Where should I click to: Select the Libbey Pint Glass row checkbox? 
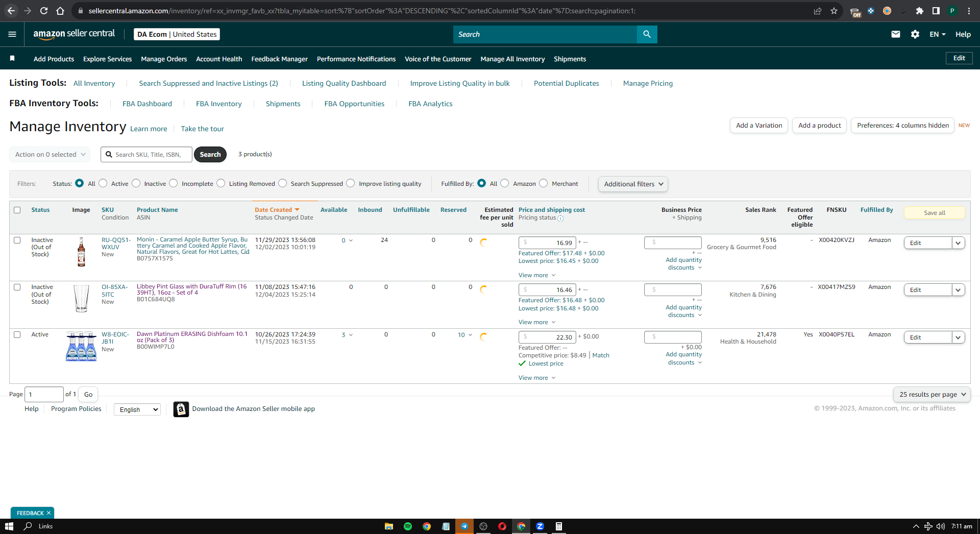point(17,287)
